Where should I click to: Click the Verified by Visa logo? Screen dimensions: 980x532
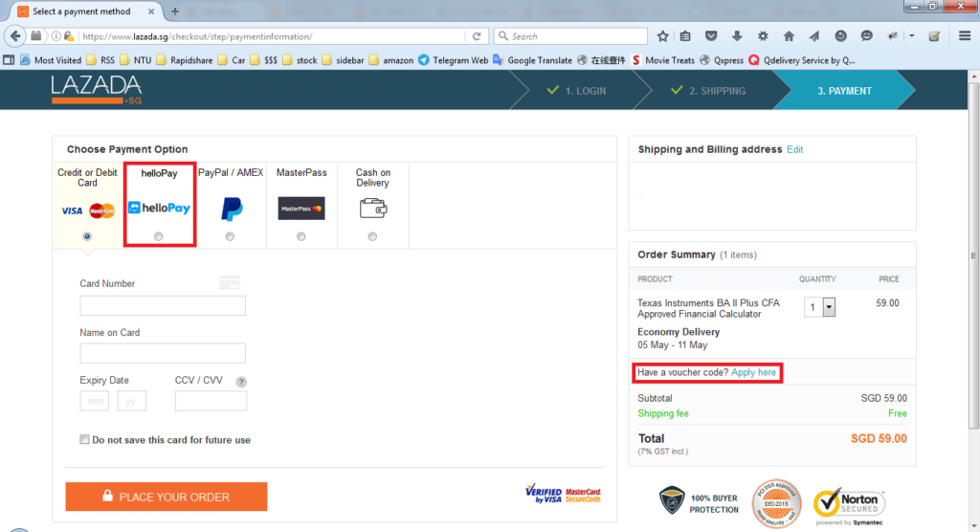(544, 494)
